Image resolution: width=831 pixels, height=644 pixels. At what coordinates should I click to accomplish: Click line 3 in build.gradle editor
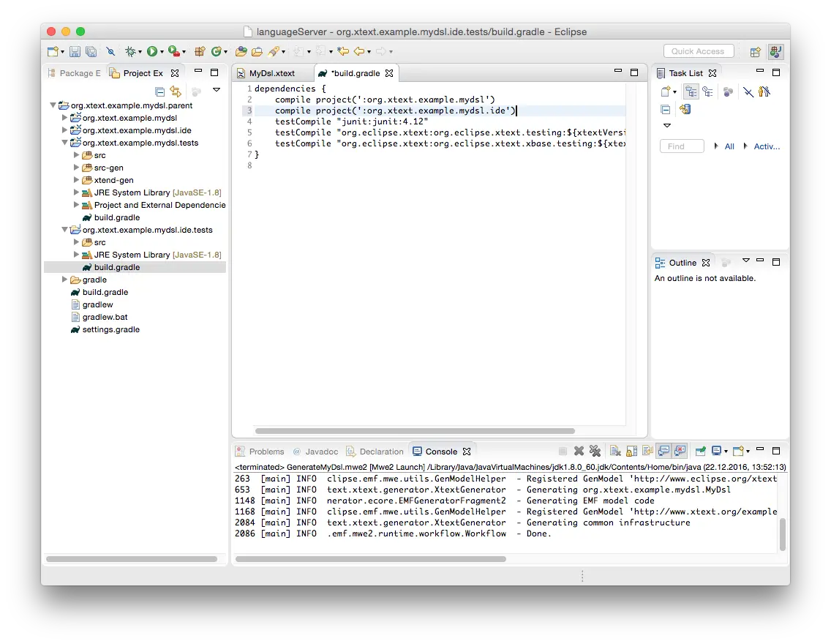pos(440,111)
